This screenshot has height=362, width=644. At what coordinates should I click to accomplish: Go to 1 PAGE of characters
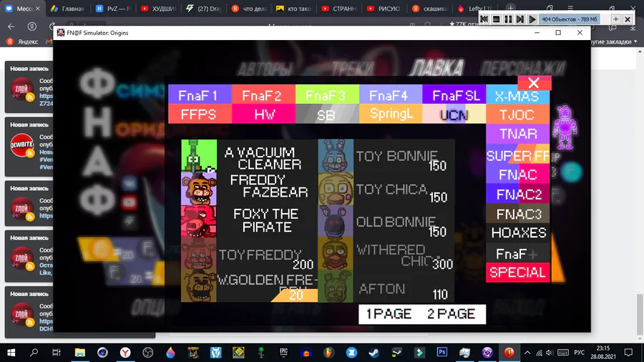tap(389, 314)
